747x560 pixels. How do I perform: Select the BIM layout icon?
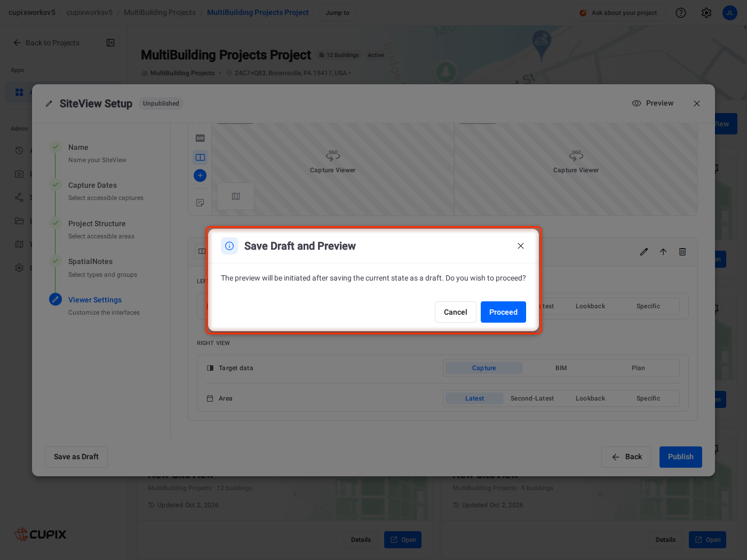pos(200,138)
